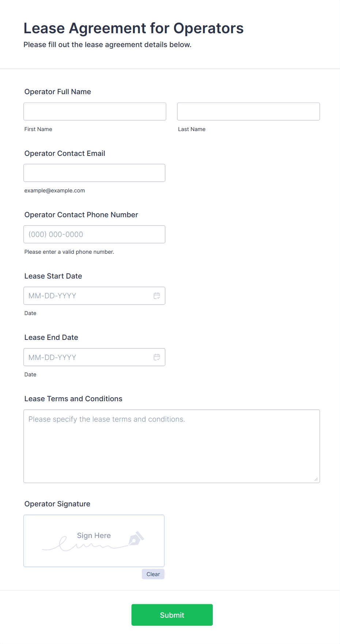The width and height of the screenshot is (340, 644).
Task: Click the Operator Full Name label
Action: (58, 92)
